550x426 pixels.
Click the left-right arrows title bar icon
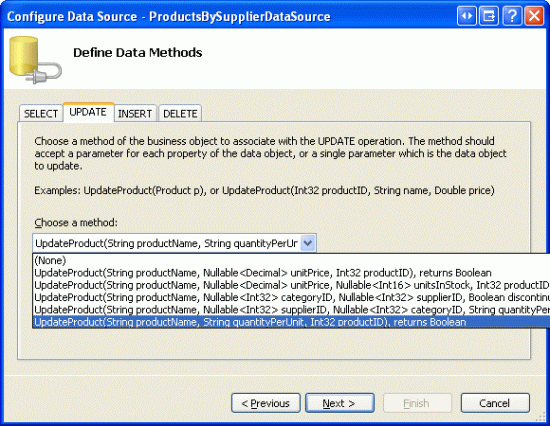point(467,16)
